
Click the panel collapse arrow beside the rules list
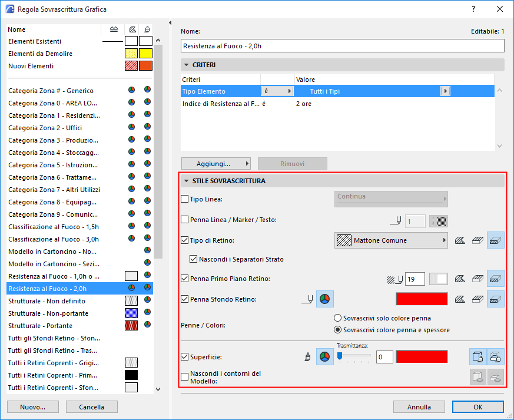(170, 22)
